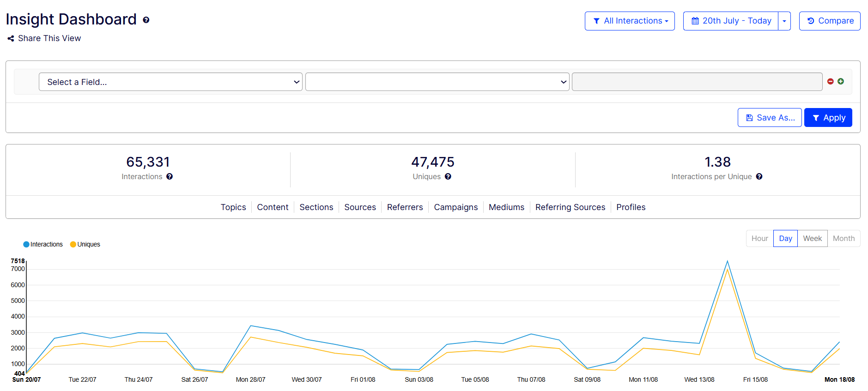Click the Share This View icon
868x391 pixels.
[x=11, y=39]
